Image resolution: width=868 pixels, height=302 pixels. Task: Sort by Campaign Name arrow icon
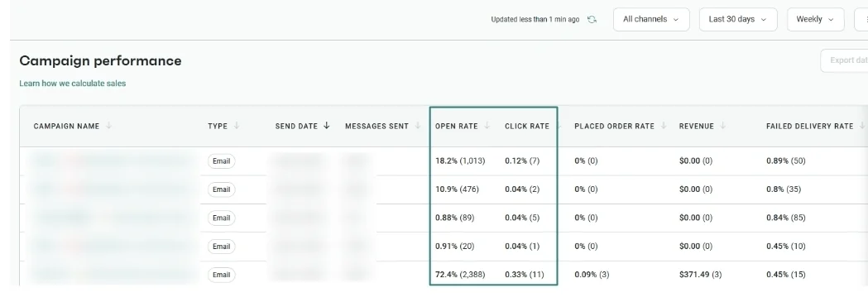click(x=109, y=126)
